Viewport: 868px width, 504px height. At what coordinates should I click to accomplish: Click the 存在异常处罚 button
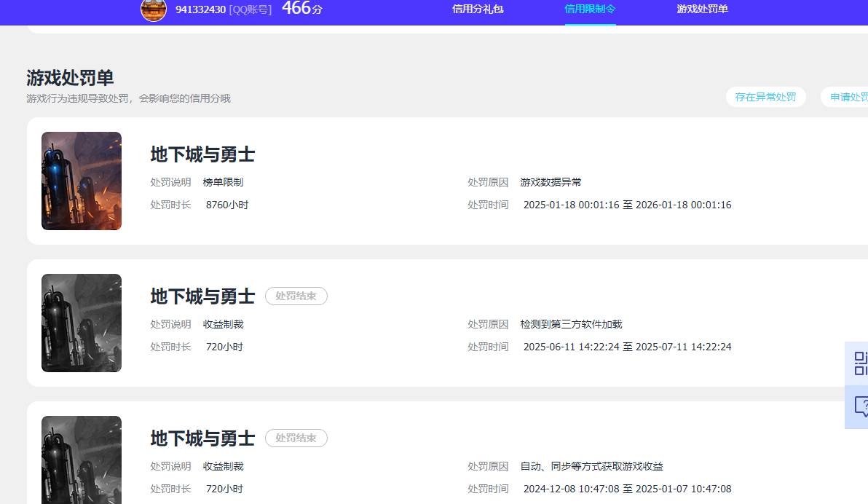click(765, 96)
